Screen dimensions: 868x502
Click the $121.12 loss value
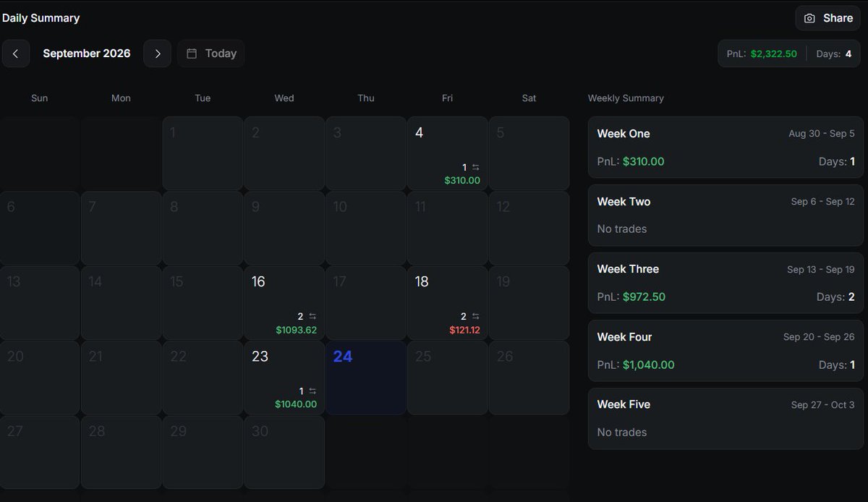(464, 330)
